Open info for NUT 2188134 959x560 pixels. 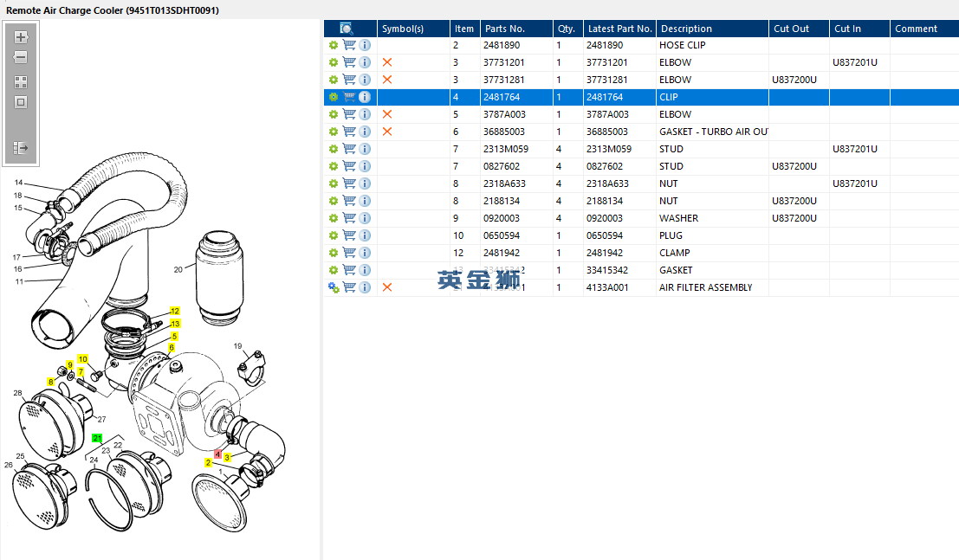click(x=365, y=201)
